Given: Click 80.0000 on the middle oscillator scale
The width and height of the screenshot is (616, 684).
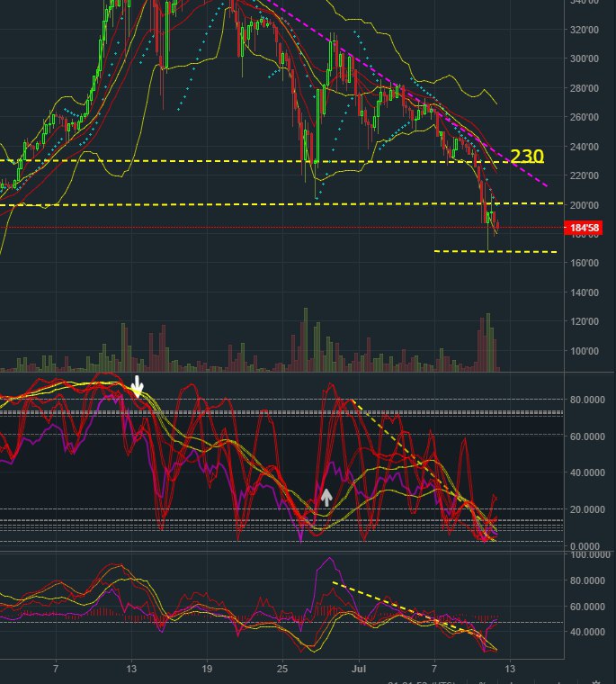Looking at the screenshot, I should [x=587, y=400].
